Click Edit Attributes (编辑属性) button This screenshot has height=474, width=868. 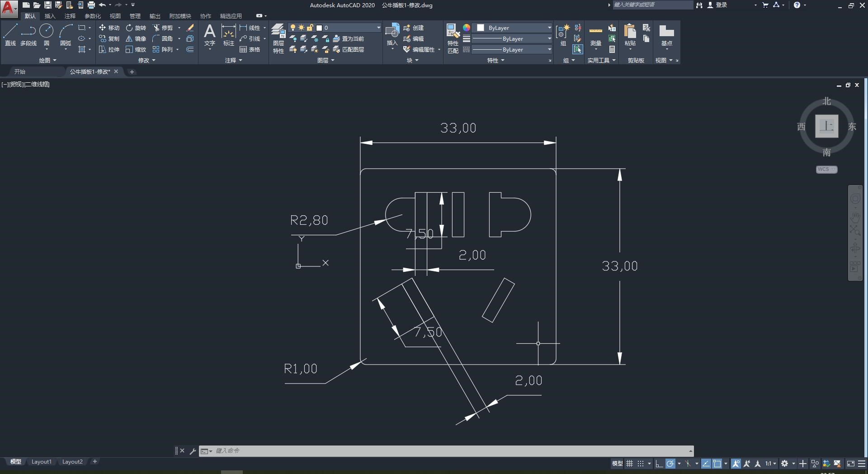coord(420,49)
